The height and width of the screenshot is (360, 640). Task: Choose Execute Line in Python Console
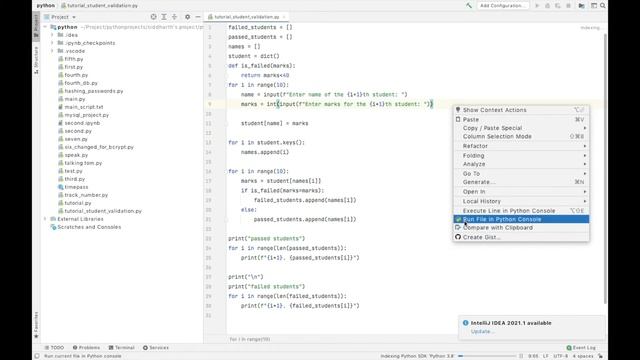521,211
